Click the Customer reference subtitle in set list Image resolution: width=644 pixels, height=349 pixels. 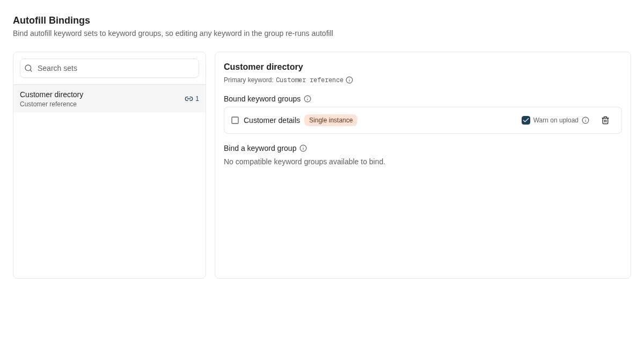[x=48, y=104]
